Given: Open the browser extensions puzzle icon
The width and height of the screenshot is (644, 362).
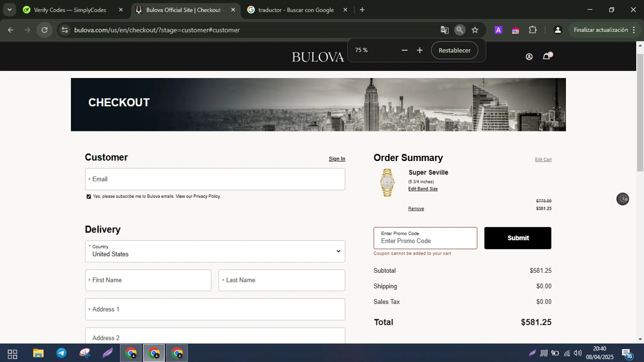Looking at the screenshot, I should coord(533,30).
